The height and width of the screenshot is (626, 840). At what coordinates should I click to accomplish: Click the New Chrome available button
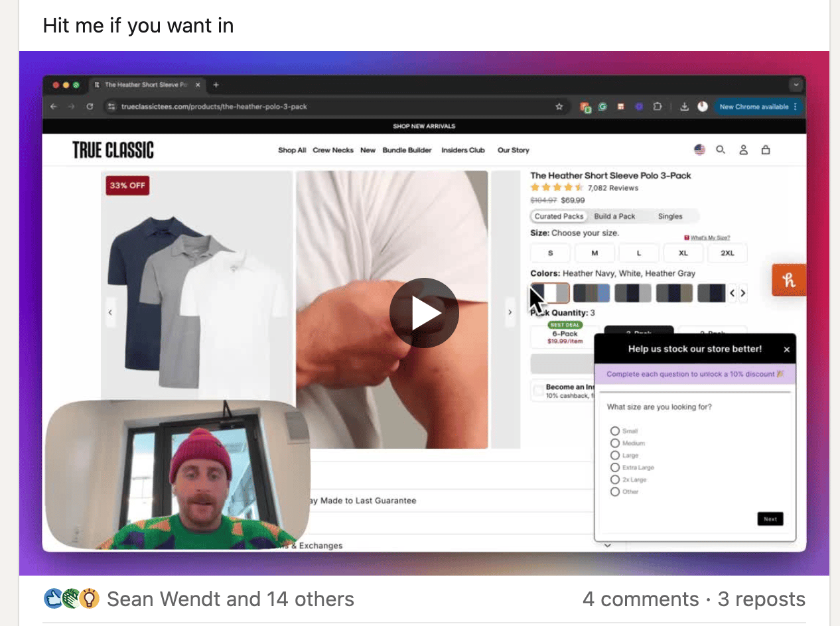point(757,106)
